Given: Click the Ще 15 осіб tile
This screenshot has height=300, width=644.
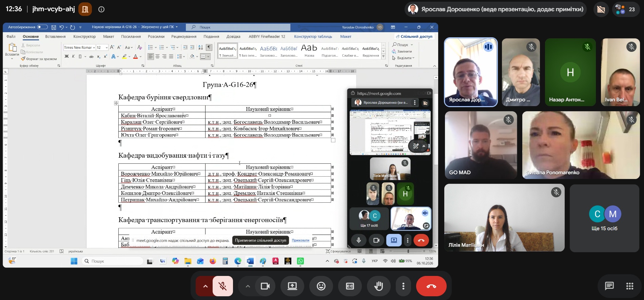Looking at the screenshot, I should (x=604, y=218).
